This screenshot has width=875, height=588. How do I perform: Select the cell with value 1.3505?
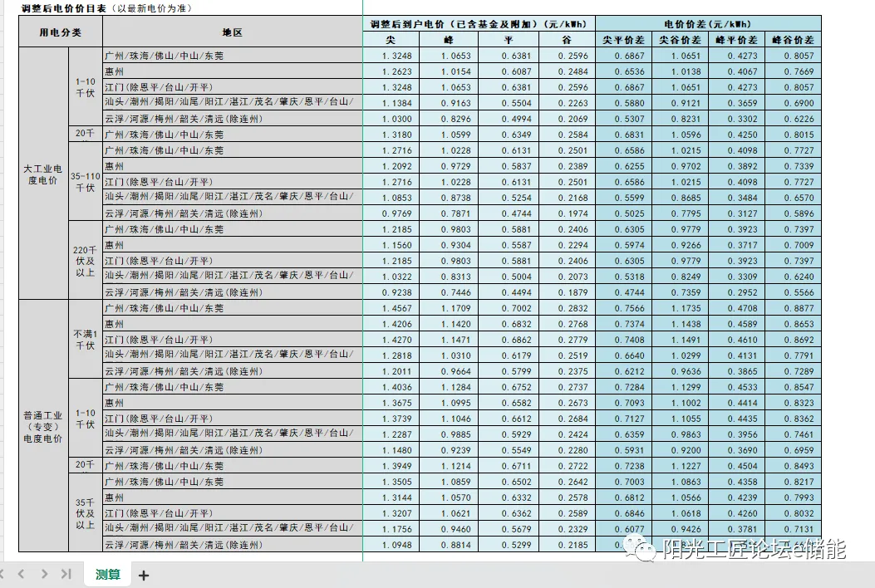coord(391,482)
